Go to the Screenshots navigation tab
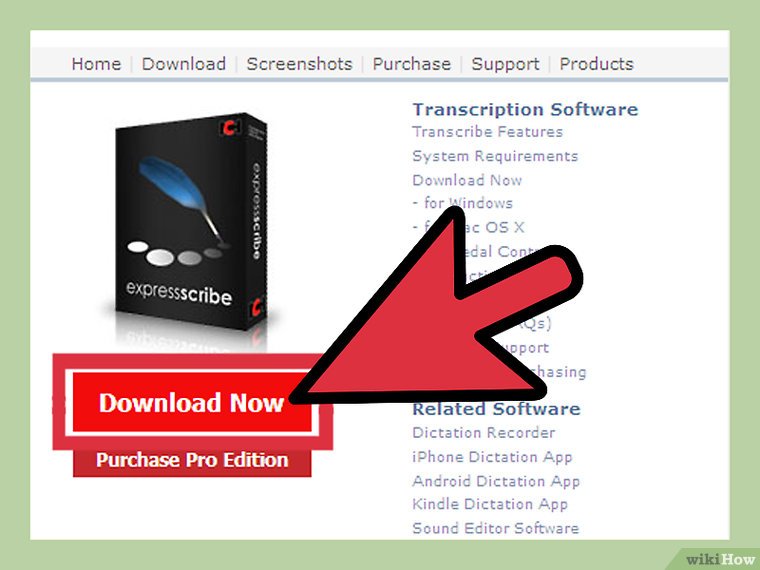This screenshot has width=760, height=570. pos(299,64)
